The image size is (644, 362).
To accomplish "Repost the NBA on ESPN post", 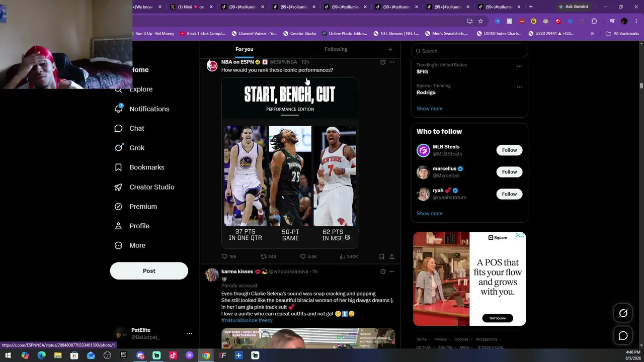I will (268, 256).
